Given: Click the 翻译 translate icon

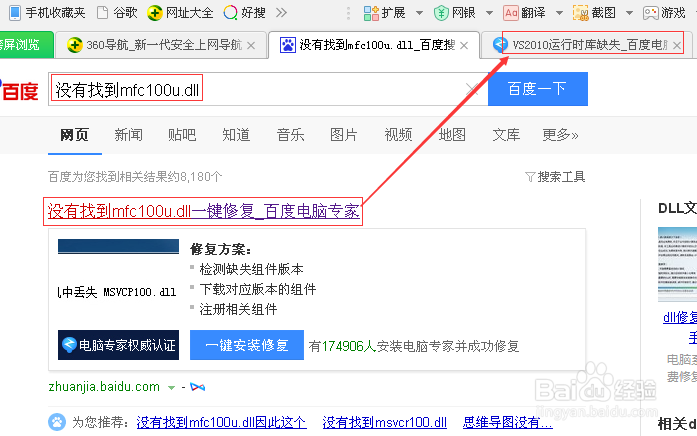Looking at the screenshot, I should tap(511, 13).
